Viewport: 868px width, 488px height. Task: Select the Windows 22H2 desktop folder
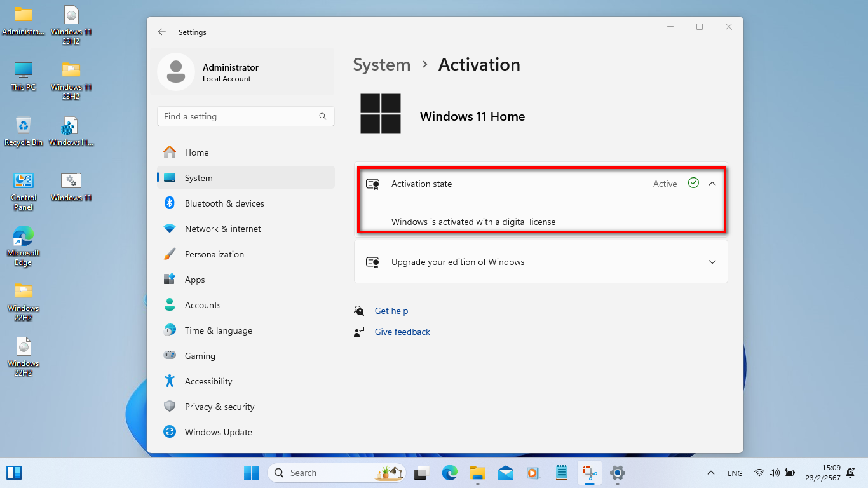[24, 301]
